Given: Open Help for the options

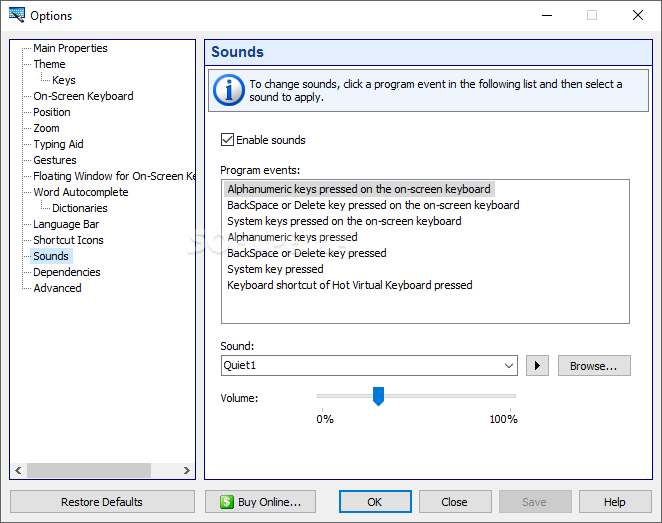Looking at the screenshot, I should (615, 502).
